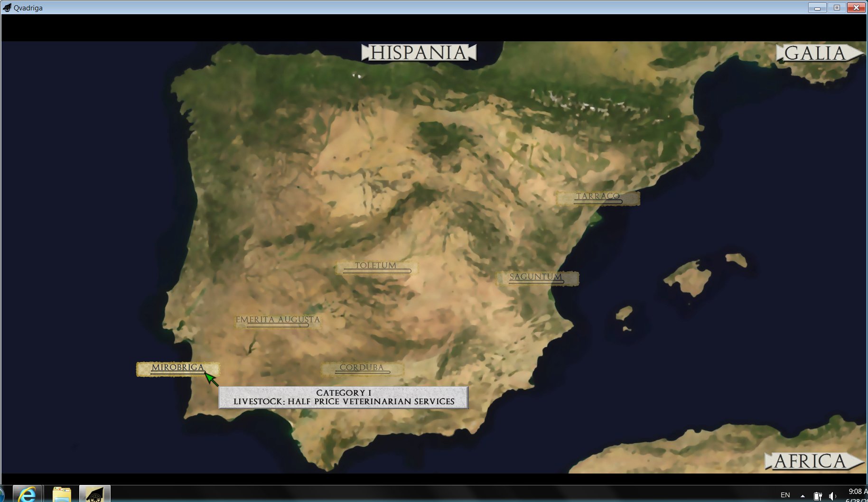868x502 pixels.
Task: Close the Qvadriga window
Action: coord(856,8)
